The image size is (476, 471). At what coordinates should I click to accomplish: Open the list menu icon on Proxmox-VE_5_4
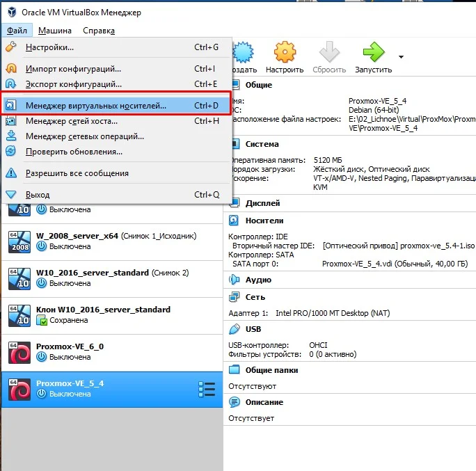(x=207, y=390)
